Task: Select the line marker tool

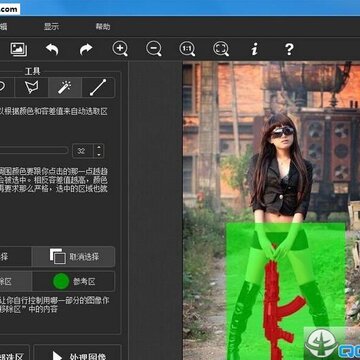Action: click(98, 87)
